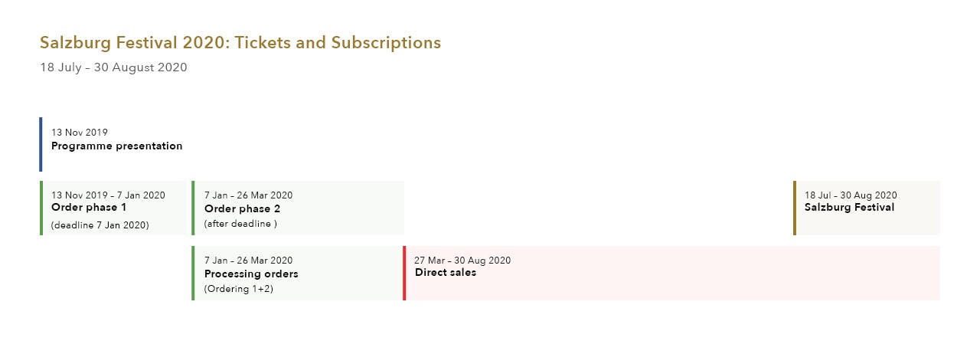Select the green bar beside Order phase 2

pos(193,208)
